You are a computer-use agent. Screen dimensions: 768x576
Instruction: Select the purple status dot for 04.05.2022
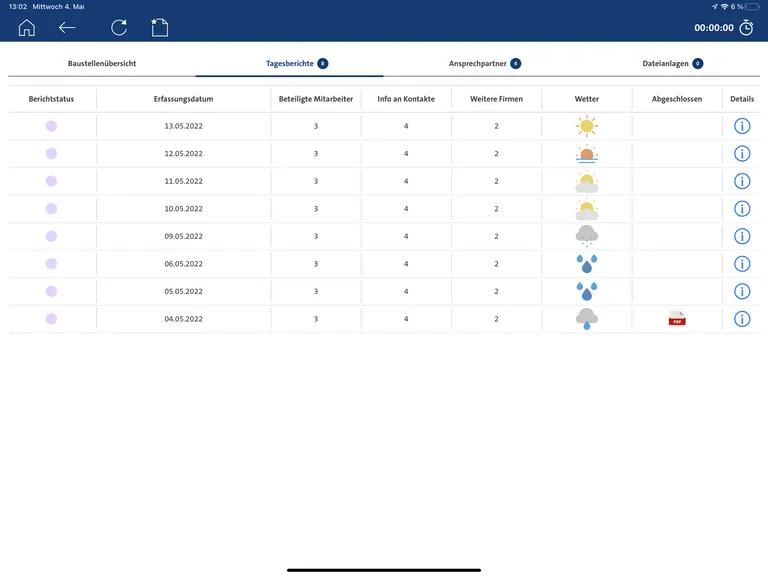point(51,319)
